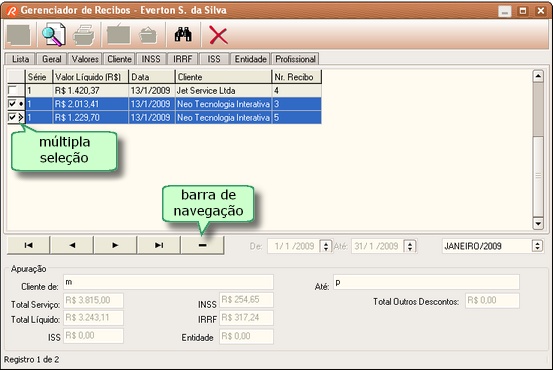Check the box for Jet Service Ltda row
Image resolution: width=553 pixels, height=370 pixels.
point(12,90)
